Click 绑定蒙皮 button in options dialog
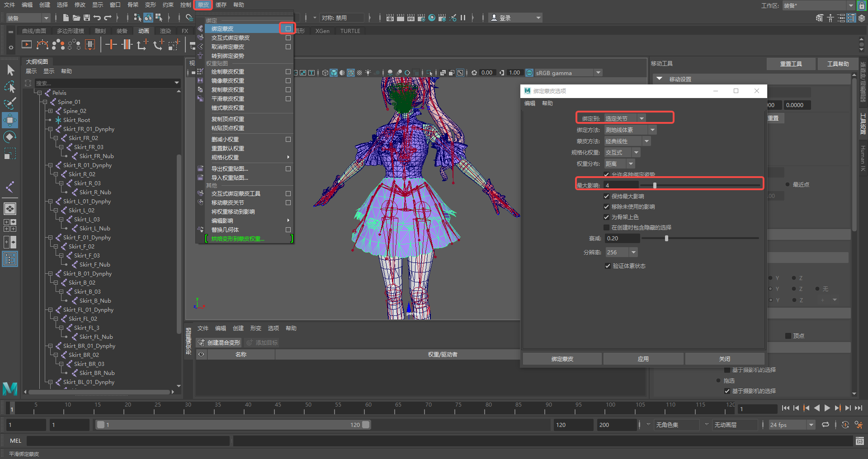The image size is (868, 459). pyautogui.click(x=562, y=359)
